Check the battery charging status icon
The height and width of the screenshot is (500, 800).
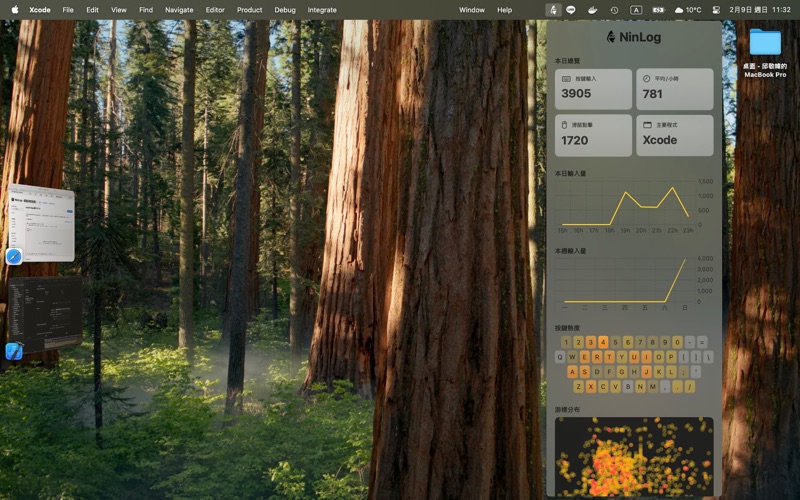tap(658, 10)
